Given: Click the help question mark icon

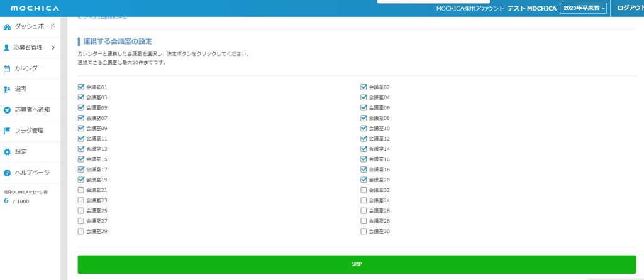Looking at the screenshot, I should tap(8, 173).
